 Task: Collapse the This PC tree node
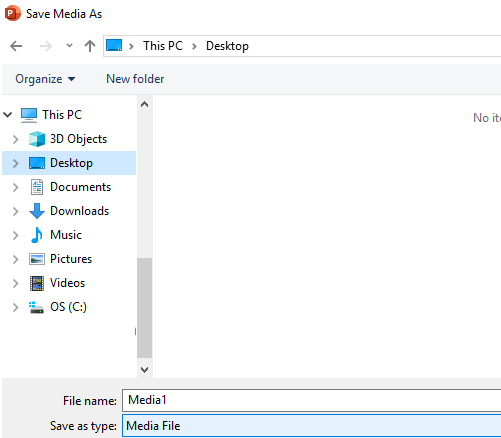click(8, 115)
